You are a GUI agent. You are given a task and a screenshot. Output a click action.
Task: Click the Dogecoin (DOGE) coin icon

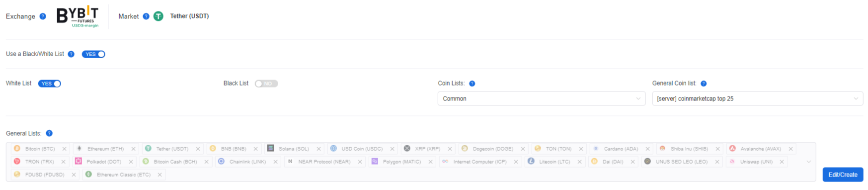[465, 148]
